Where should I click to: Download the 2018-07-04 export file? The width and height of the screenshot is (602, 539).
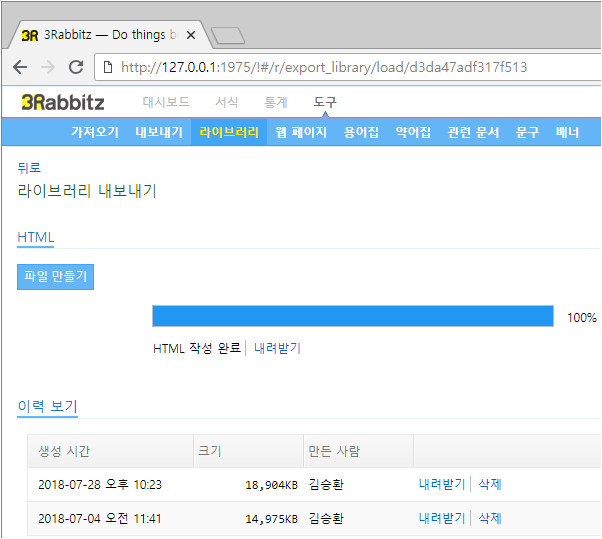point(442,518)
